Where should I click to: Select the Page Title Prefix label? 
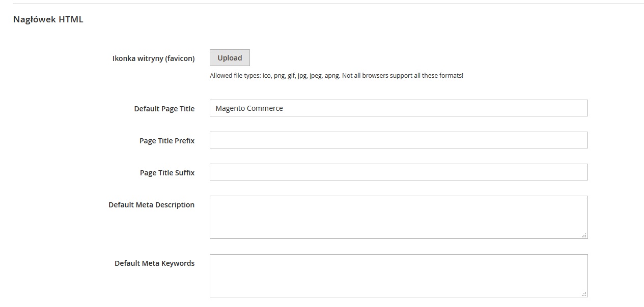point(167,141)
